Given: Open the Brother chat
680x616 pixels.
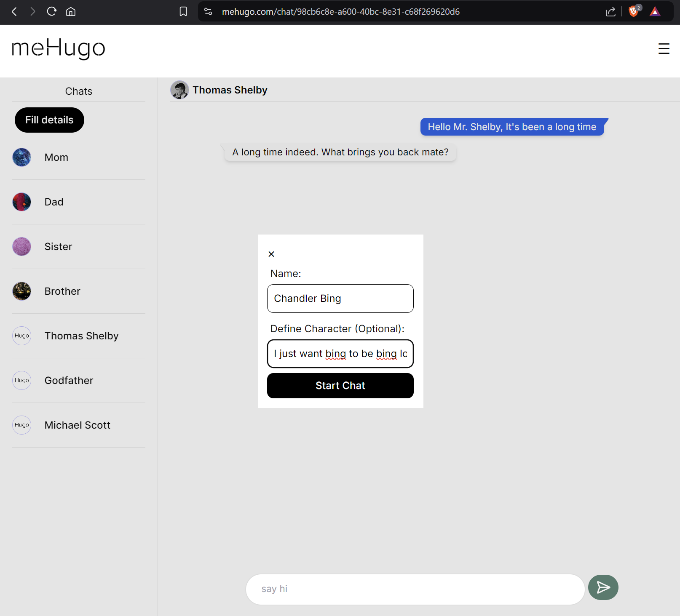Looking at the screenshot, I should click(79, 291).
